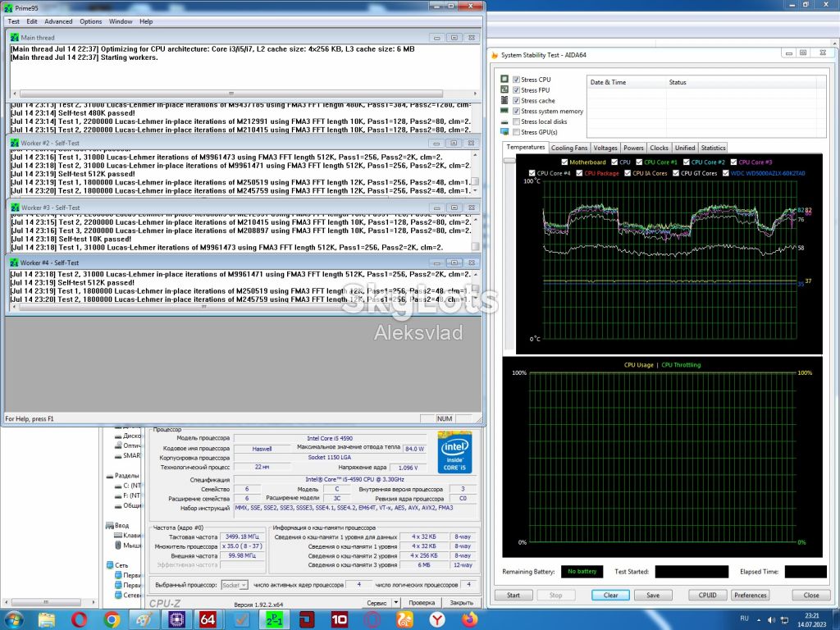Switch to the Clocks tab

coord(659,148)
